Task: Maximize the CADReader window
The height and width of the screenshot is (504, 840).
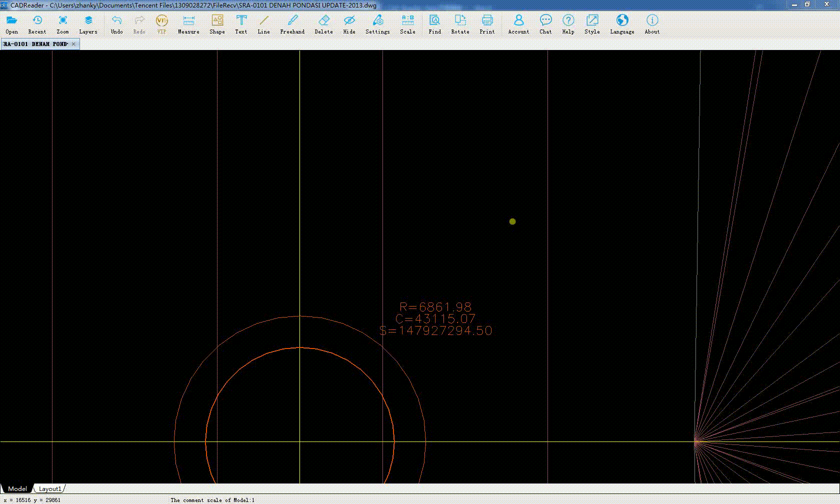Action: pos(807,4)
